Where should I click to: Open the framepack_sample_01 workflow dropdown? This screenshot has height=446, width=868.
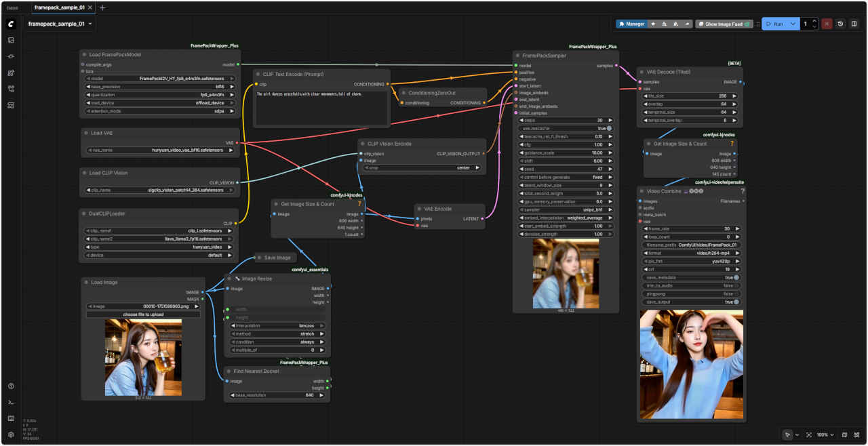coord(90,24)
